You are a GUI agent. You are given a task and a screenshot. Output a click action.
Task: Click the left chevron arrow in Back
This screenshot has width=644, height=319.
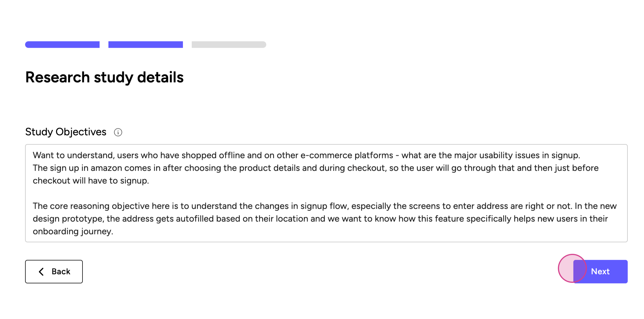point(41,272)
